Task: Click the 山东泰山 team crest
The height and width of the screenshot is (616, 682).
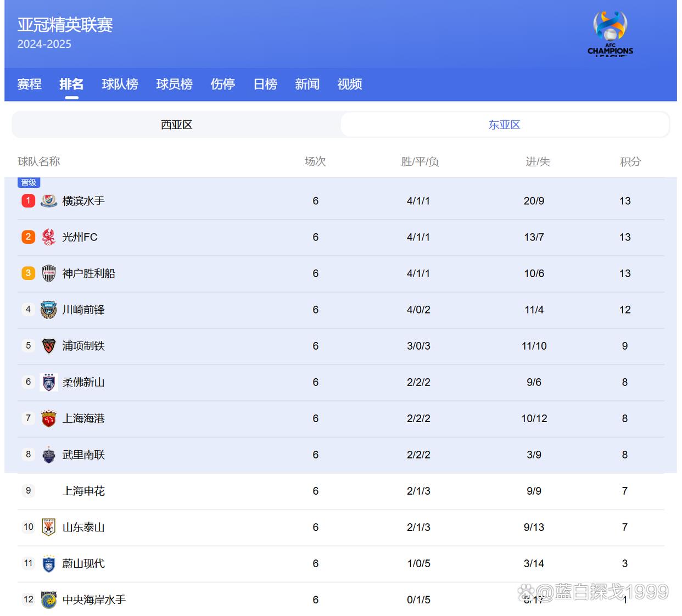Action: (x=49, y=527)
